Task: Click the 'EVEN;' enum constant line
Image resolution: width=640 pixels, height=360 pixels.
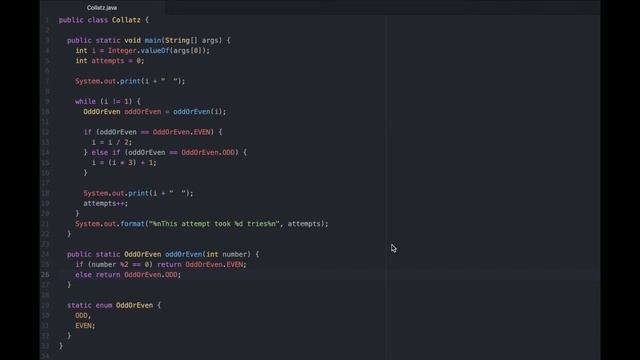Action: 85,326
